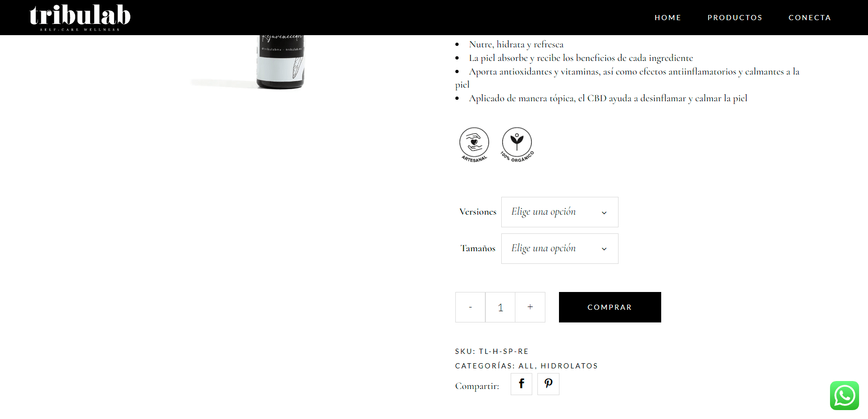Open the HIDROLATOS category link

pyautogui.click(x=569, y=366)
